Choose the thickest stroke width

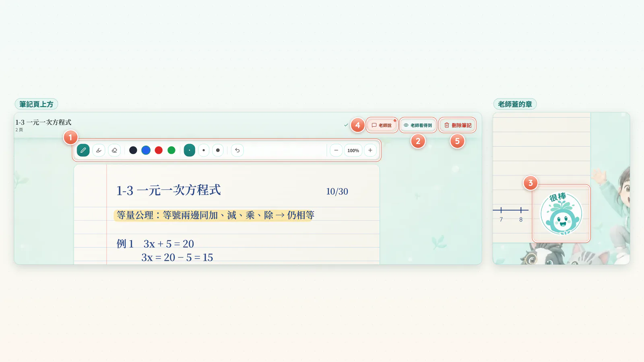pos(218,150)
